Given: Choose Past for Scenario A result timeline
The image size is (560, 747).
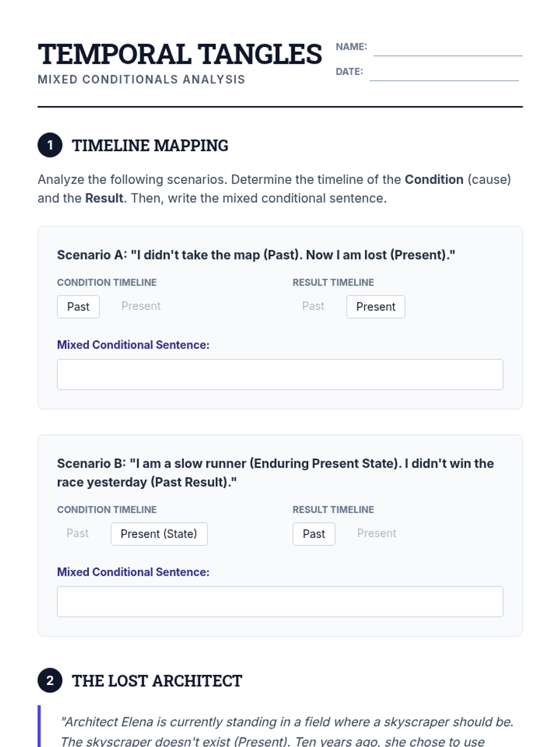Looking at the screenshot, I should (x=313, y=306).
